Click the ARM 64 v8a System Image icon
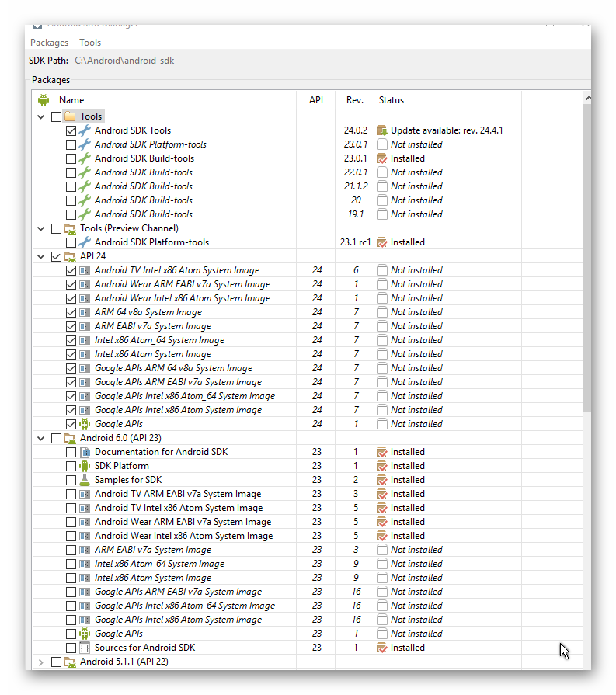 85,312
